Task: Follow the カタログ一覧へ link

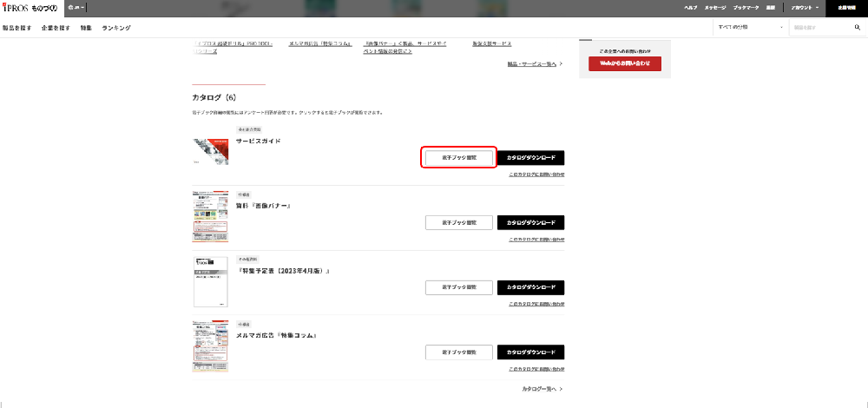Action: (542, 389)
